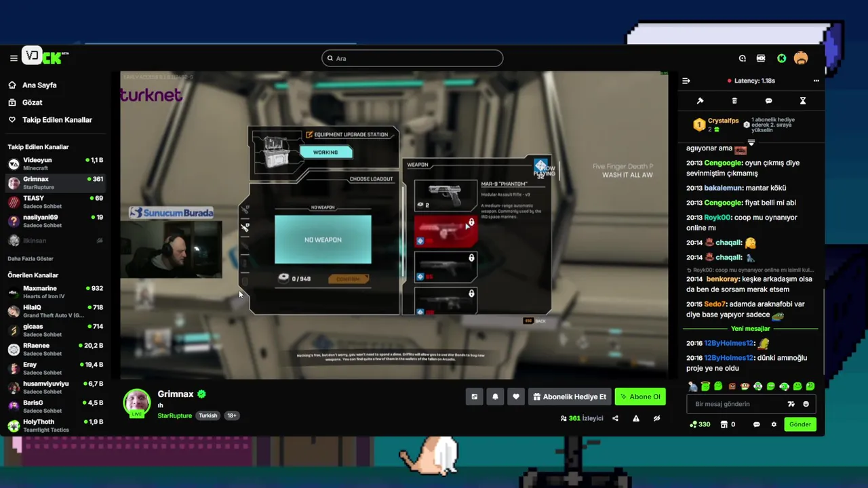Open the chat three-dots options menu
This screenshot has height=488, width=868.
pos(816,81)
